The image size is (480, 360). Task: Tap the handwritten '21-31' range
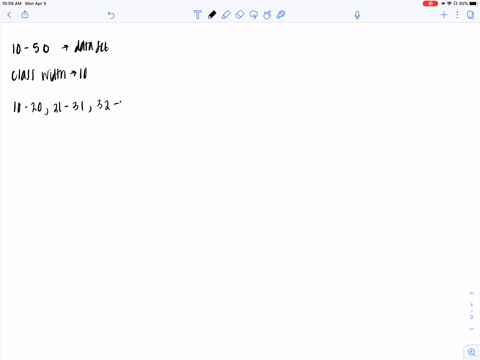[x=68, y=107]
